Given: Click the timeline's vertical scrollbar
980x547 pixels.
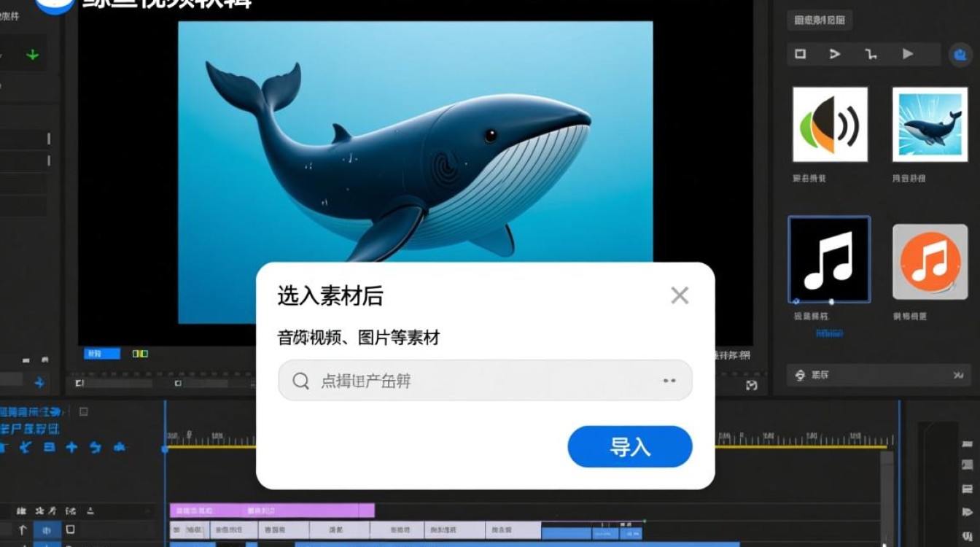Looking at the screenshot, I should tap(887, 498).
